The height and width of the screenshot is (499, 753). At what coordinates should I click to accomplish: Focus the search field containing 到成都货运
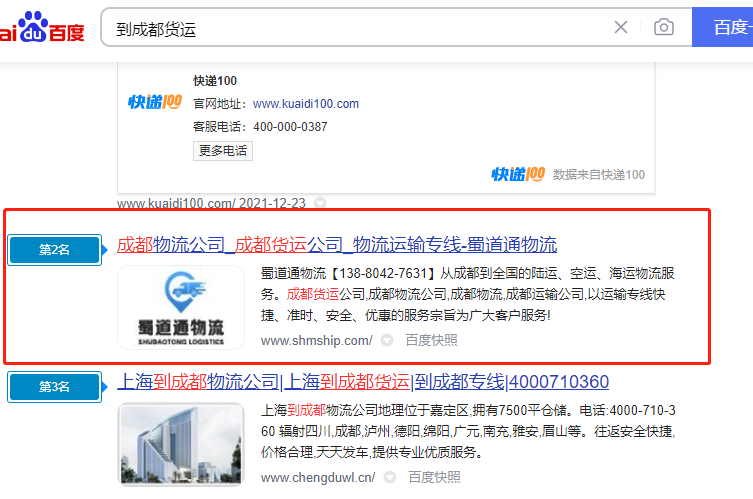[x=350, y=28]
